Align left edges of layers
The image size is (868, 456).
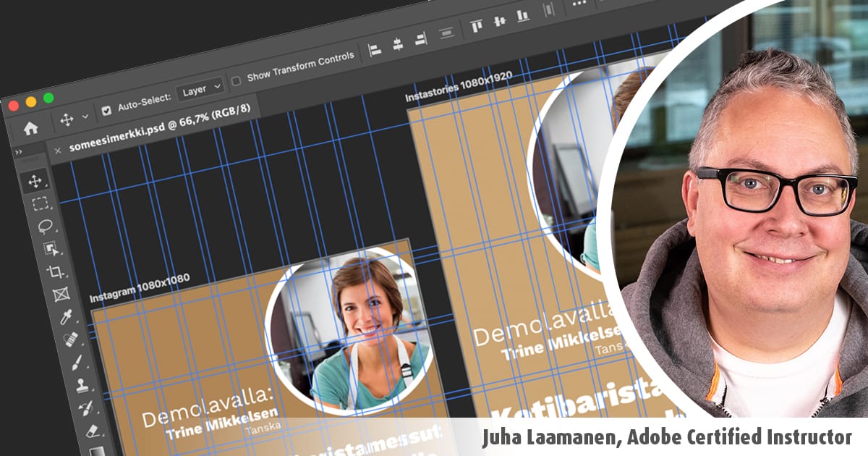375,50
